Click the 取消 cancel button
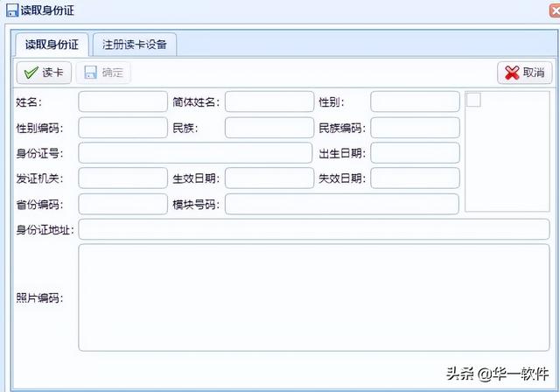 tap(525, 73)
